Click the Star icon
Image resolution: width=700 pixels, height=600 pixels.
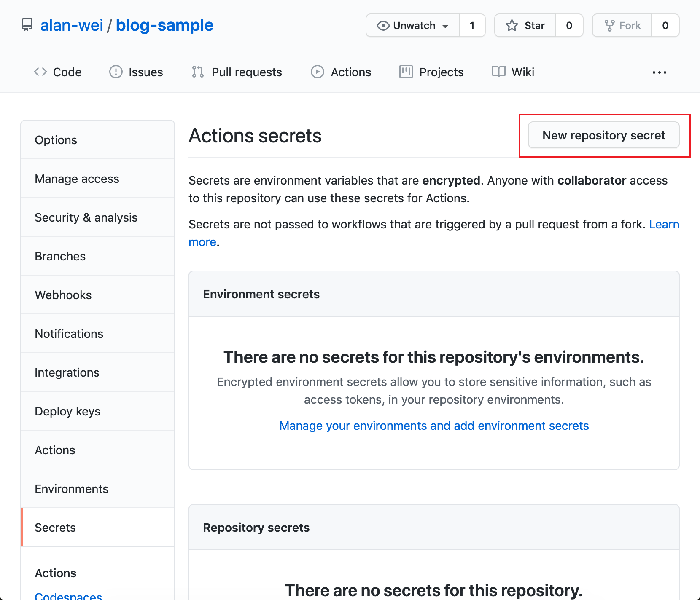[512, 26]
